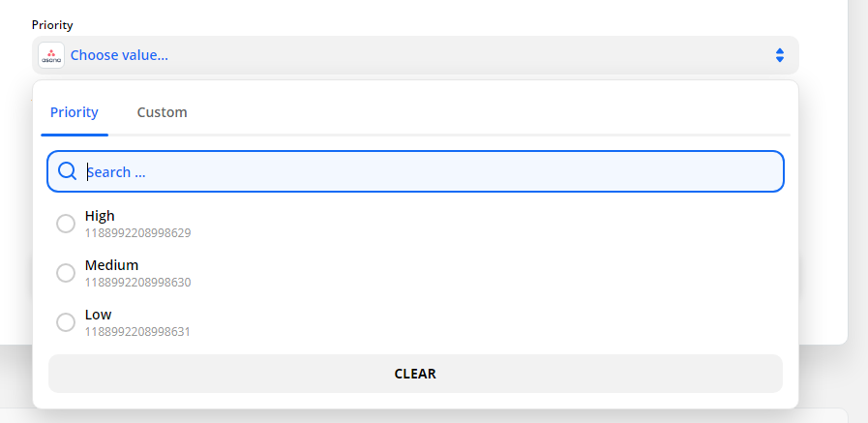
Task: Click the 'Choose value...' placeholder text
Action: [119, 55]
